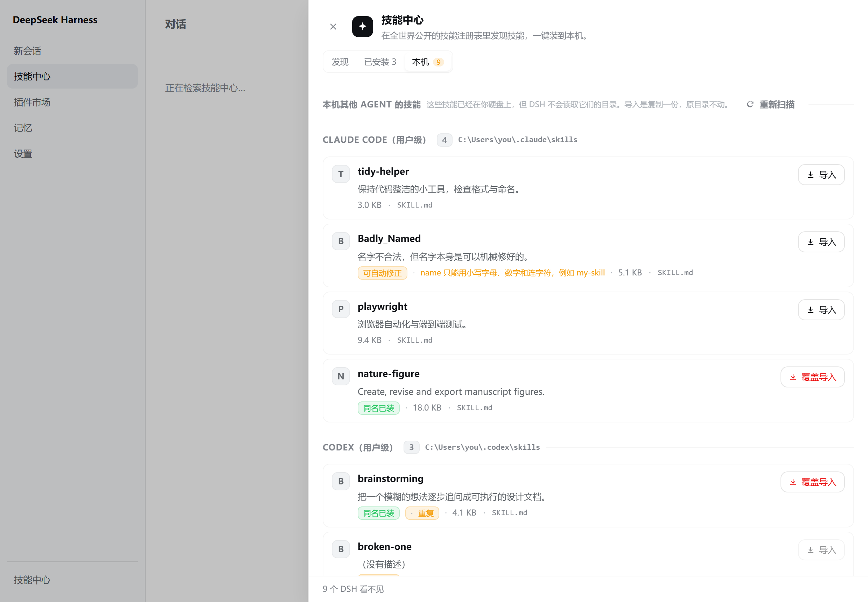Import the Badly_Named skill

pos(821,242)
